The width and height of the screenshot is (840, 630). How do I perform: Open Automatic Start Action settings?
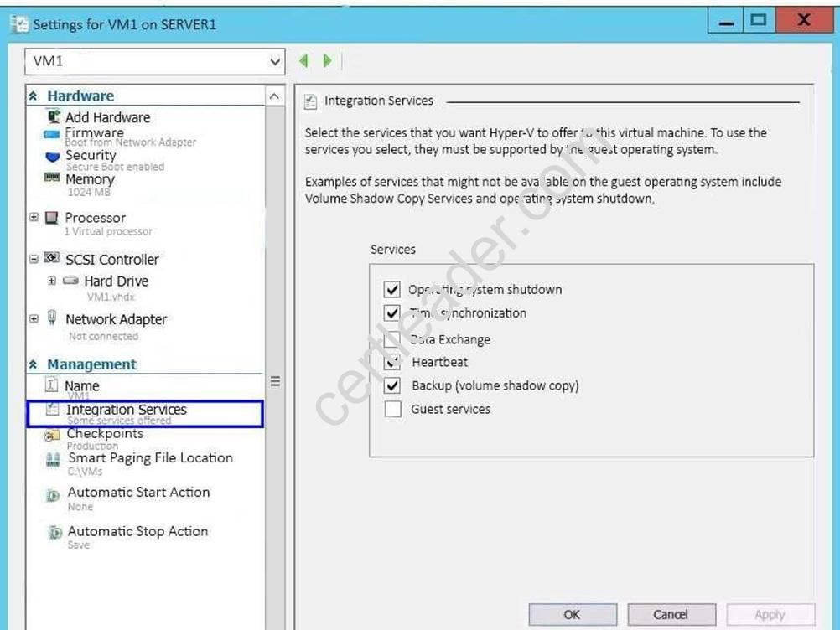click(x=139, y=493)
